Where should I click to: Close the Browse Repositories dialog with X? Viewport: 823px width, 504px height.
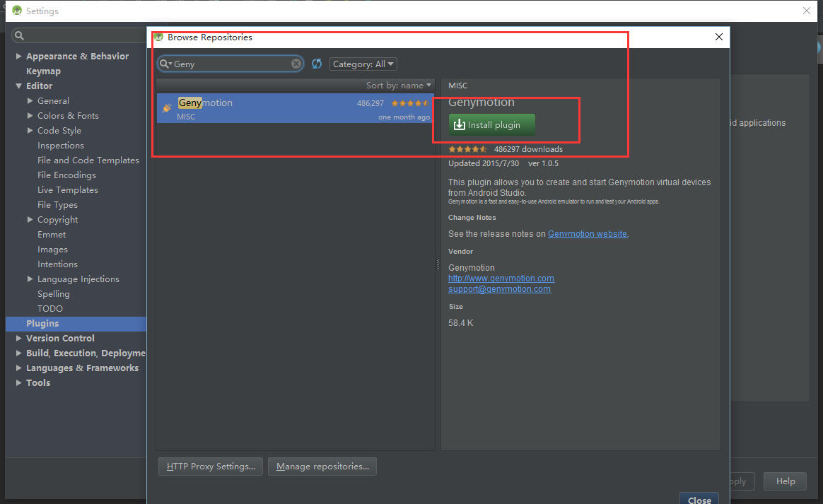point(719,37)
